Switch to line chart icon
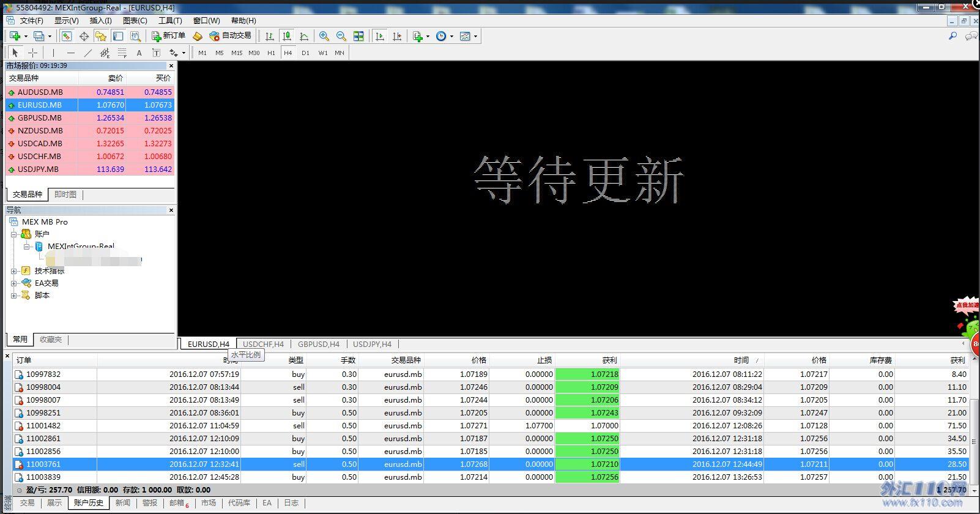The image size is (980, 514). (x=304, y=36)
